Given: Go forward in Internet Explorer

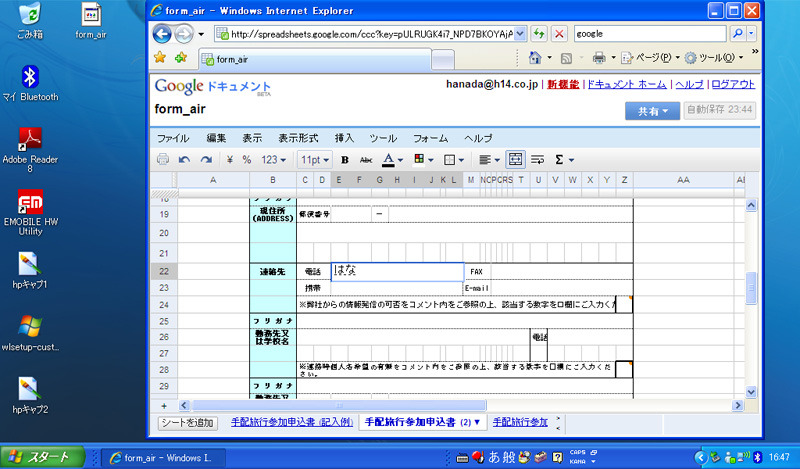Looking at the screenshot, I should (x=184, y=34).
